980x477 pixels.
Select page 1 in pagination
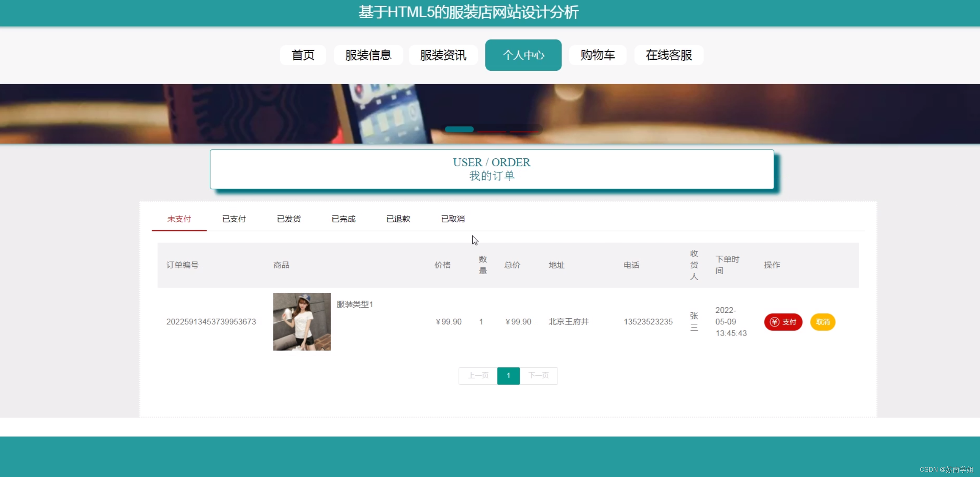coord(508,376)
